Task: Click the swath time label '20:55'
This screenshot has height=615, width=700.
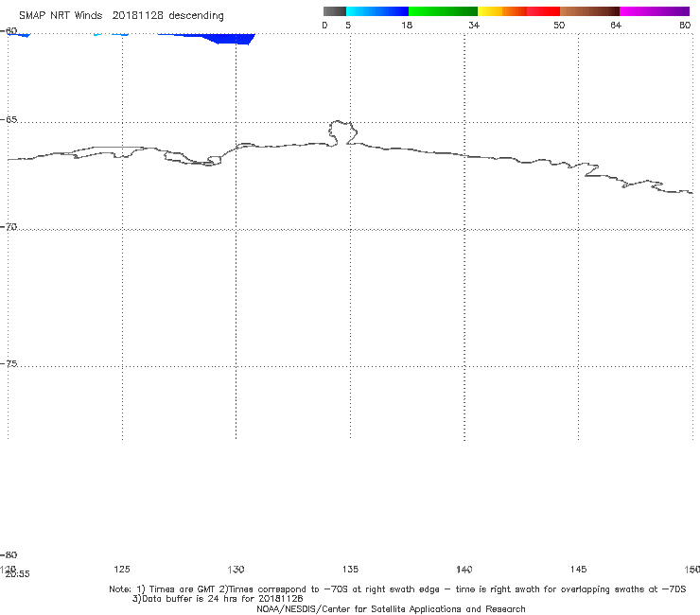Action: tap(17, 574)
